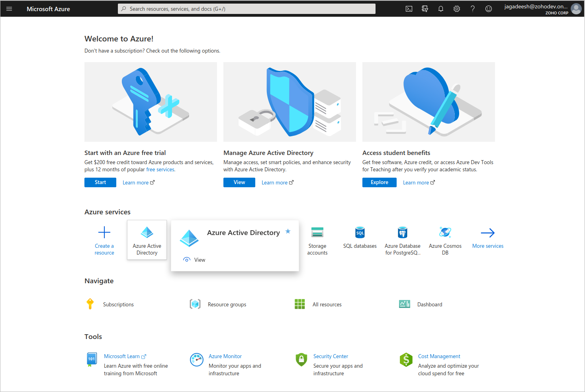Image resolution: width=585 pixels, height=392 pixels.
Task: Open the Help question mark
Action: 473,9
